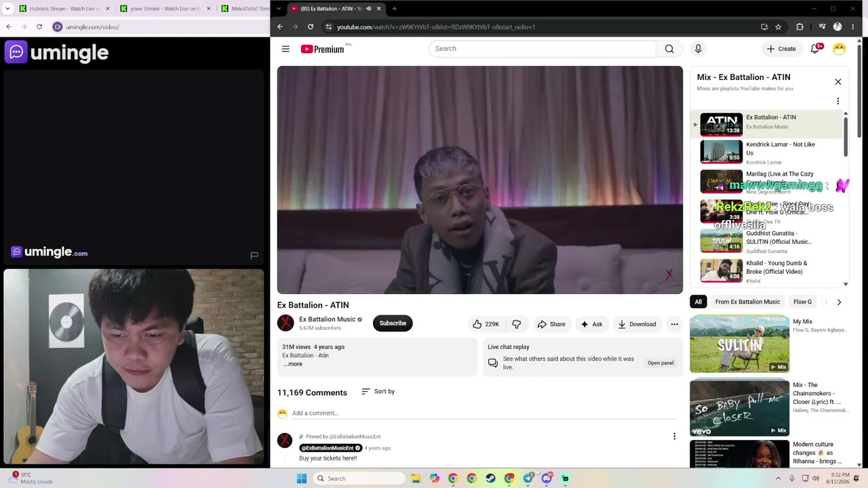
Task: Click the Create button on YouTube
Action: pyautogui.click(x=781, y=49)
